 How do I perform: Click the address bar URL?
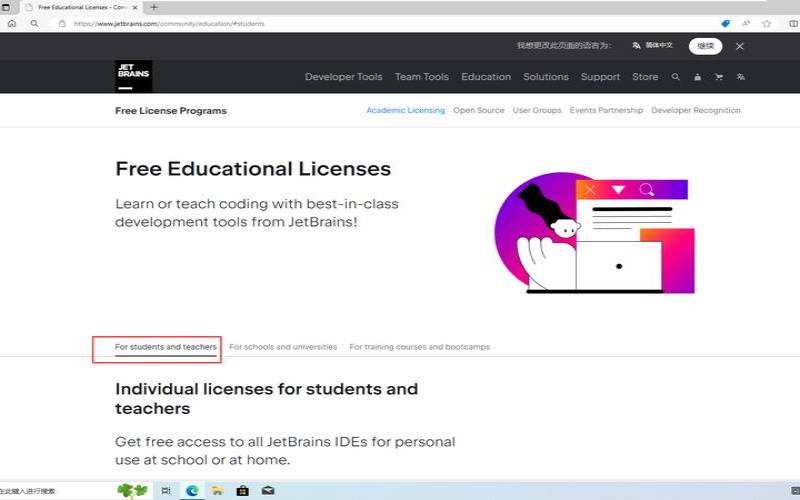[x=169, y=24]
